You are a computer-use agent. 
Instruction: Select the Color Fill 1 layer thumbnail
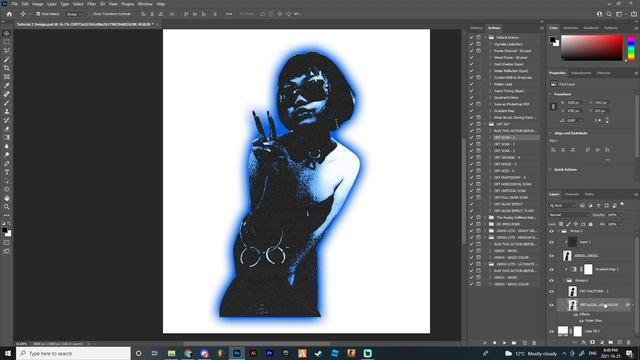[x=563, y=331]
